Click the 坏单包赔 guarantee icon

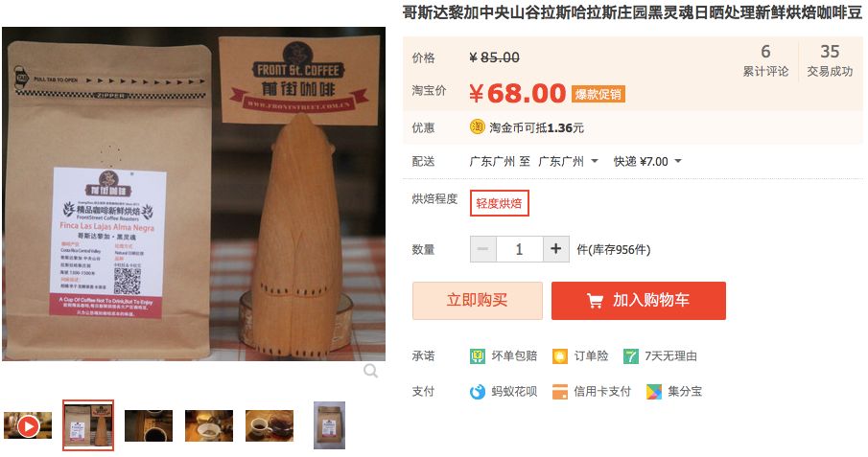[x=478, y=356]
